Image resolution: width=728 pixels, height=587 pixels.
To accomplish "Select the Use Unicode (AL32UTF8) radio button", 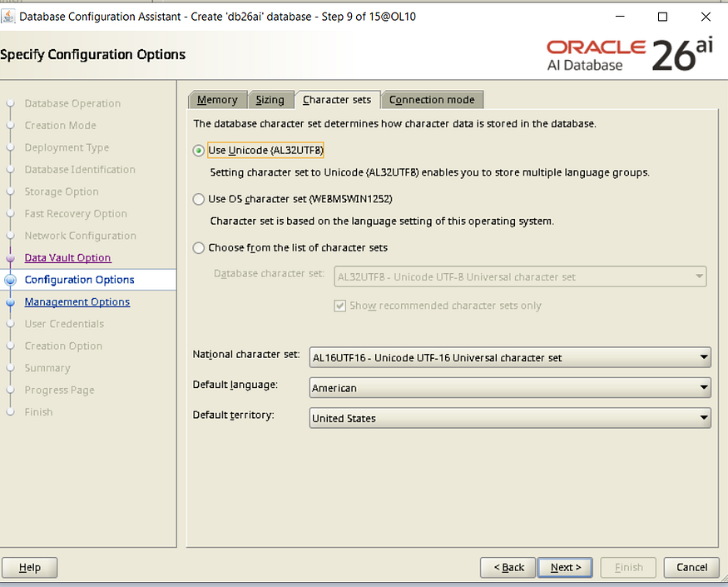I will (x=198, y=151).
